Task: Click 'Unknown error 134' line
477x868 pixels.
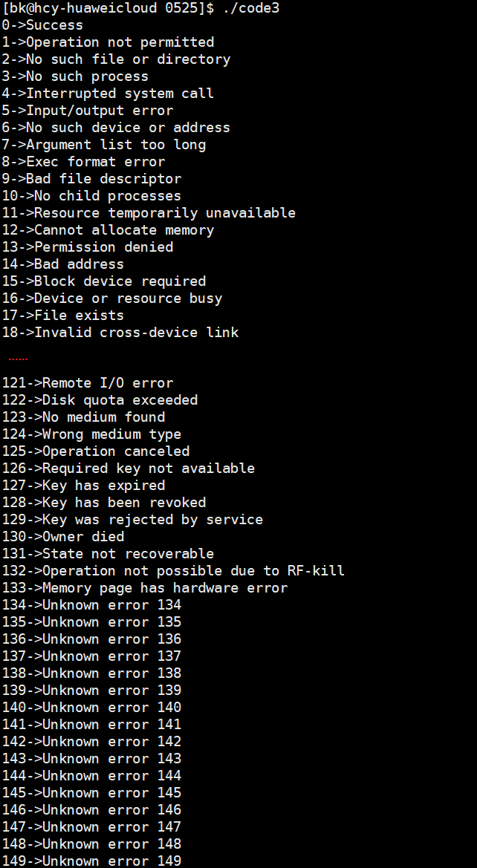Action: [x=91, y=605]
